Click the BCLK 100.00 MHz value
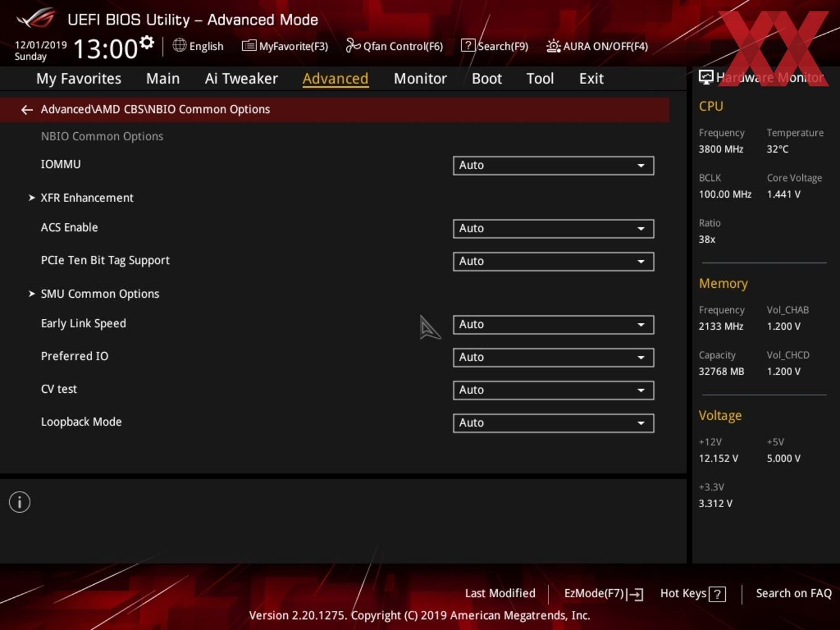 [725, 194]
